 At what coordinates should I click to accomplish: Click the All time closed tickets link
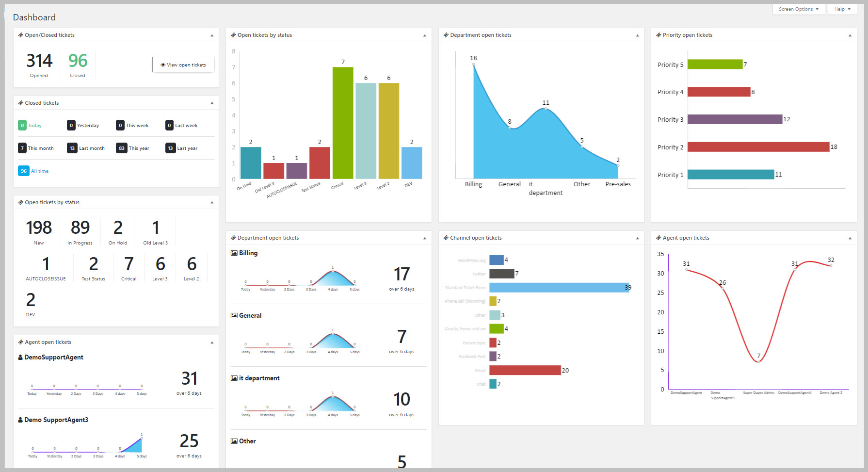click(40, 171)
